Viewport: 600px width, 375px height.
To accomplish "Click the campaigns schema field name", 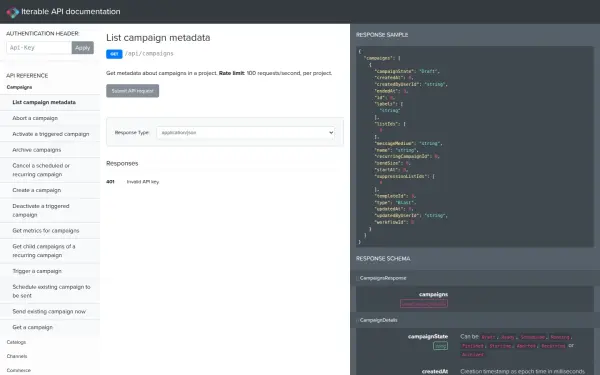I will [433, 294].
